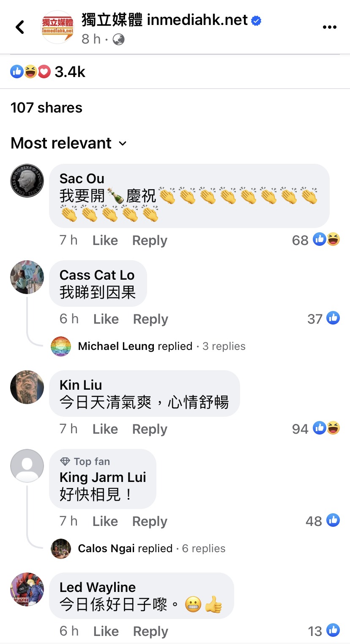Viewport: 350px width, 644px height.
Task: Reply to Cass Cat Lo's comment
Action: (150, 319)
